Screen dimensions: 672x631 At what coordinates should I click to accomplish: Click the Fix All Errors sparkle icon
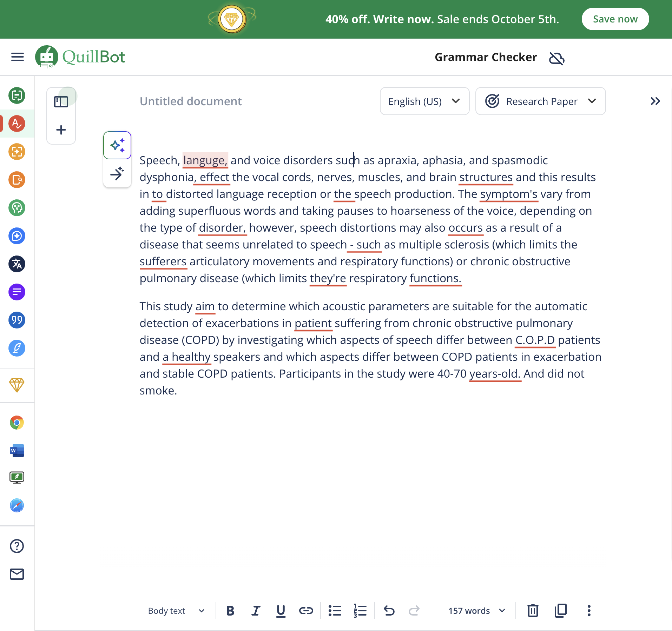coord(117,145)
